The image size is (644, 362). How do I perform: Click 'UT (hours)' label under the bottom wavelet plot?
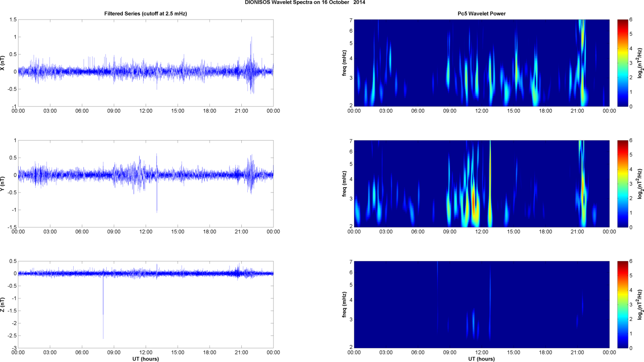click(x=481, y=359)
